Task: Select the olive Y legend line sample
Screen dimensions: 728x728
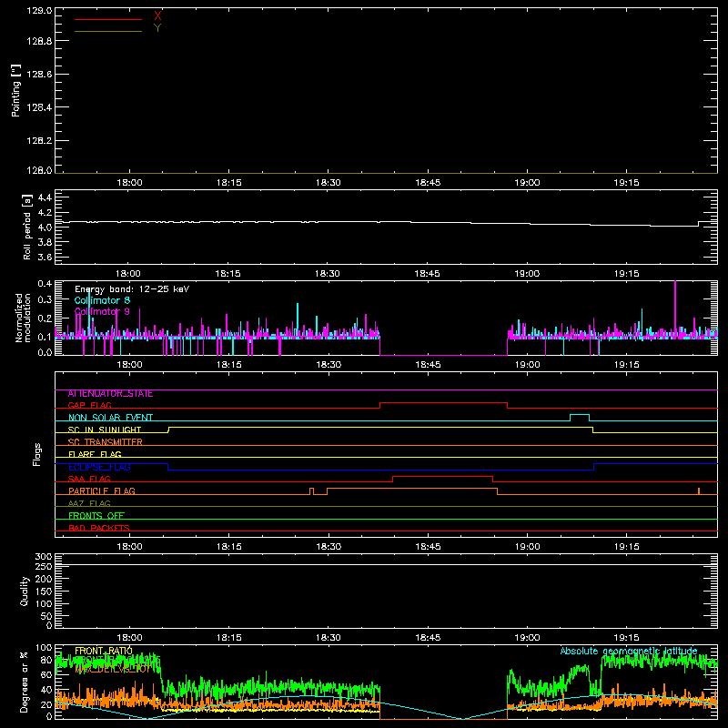Action: point(108,31)
